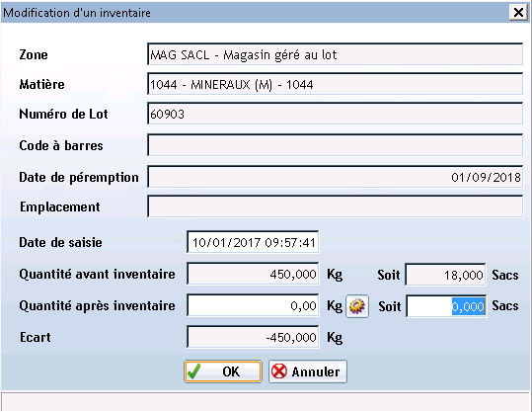Focus the Date de saisie field

[x=253, y=242]
